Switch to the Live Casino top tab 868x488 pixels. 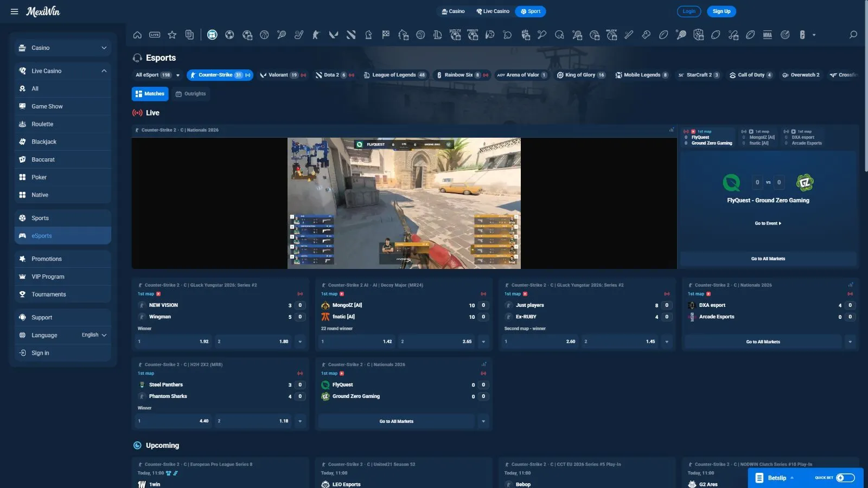tap(493, 11)
